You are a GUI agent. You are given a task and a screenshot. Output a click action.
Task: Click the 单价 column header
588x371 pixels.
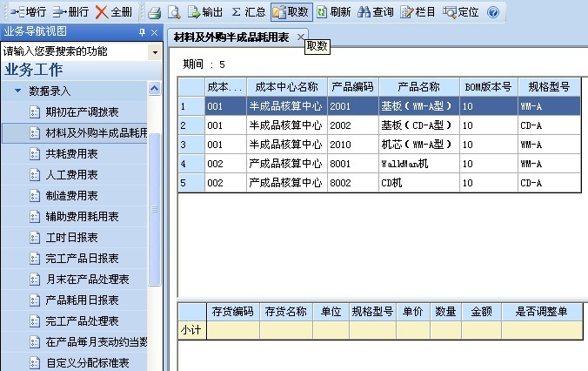(413, 312)
